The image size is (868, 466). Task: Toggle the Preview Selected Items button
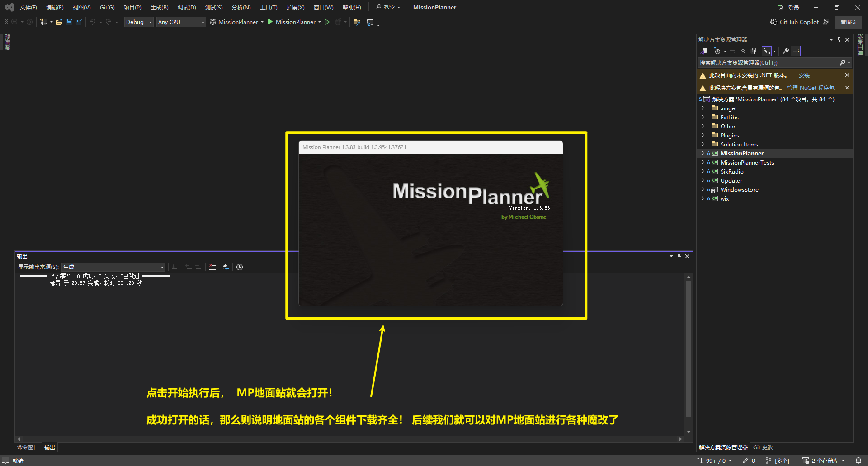pos(796,51)
